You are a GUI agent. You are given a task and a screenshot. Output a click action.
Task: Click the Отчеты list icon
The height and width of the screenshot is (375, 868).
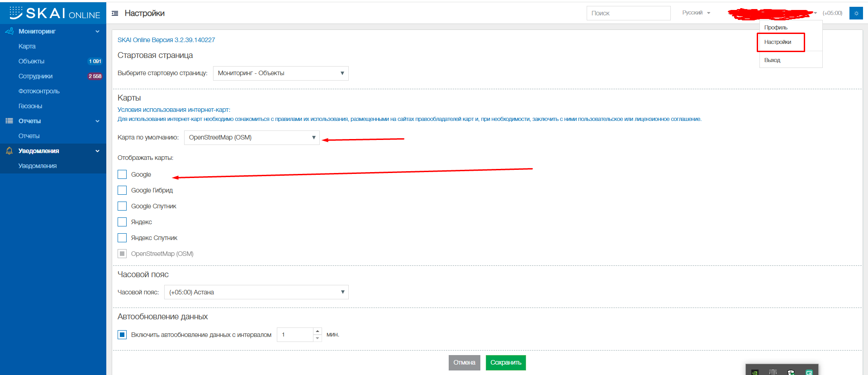[x=9, y=121]
